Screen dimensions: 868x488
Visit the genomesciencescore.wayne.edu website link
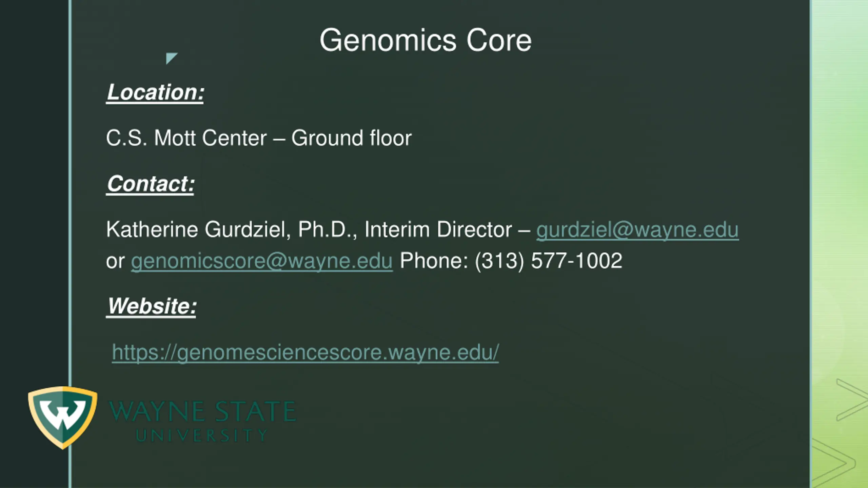[305, 353]
